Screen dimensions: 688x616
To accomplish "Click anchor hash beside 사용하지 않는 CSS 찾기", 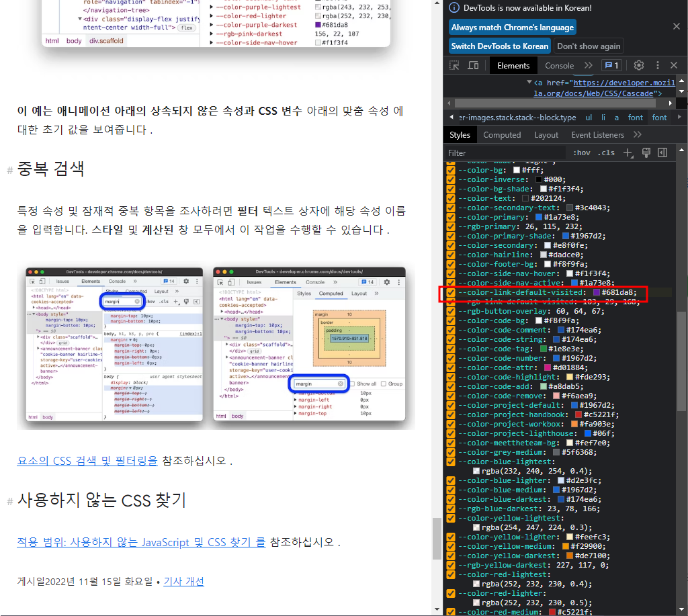I will tap(9, 501).
